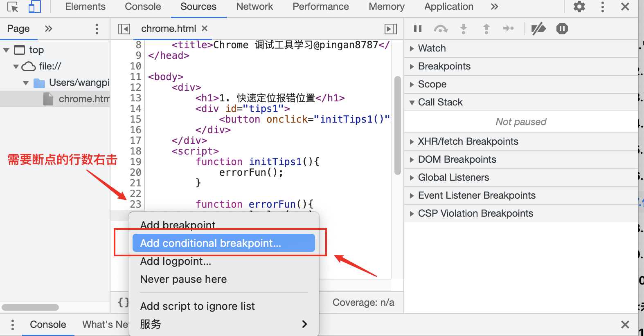Switch to the Console tab at top

(143, 7)
